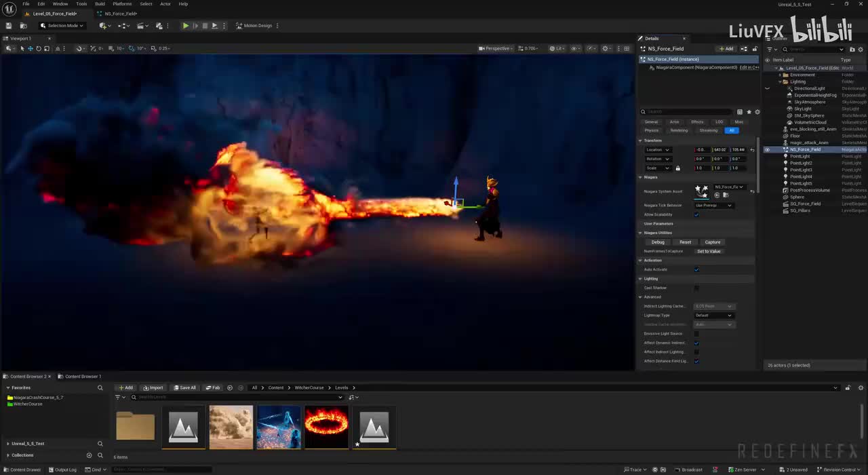Select the fire ring level thumbnail
The height and width of the screenshot is (475, 868).
tap(326, 427)
